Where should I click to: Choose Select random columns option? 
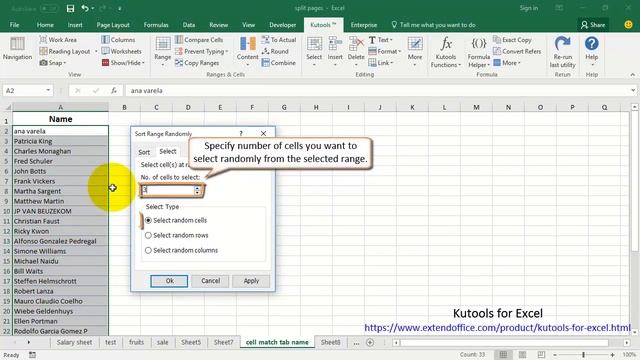pos(181,251)
